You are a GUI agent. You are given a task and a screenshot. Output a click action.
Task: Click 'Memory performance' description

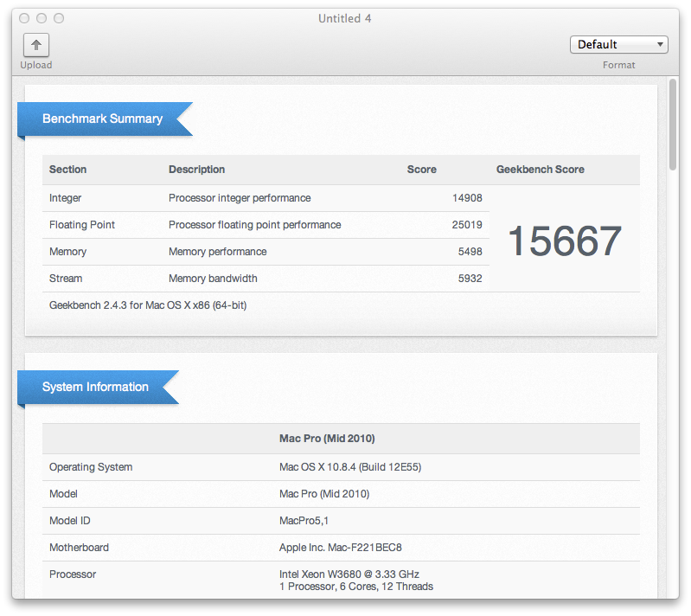pos(218,252)
